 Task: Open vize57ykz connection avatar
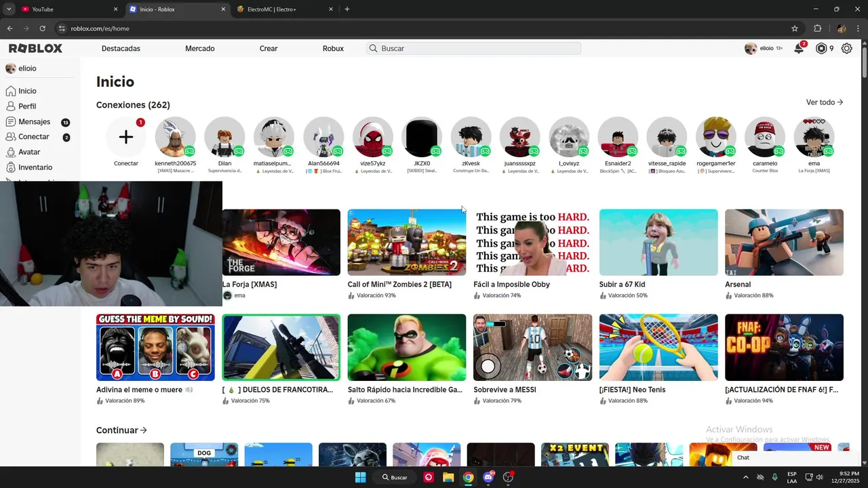(372, 137)
